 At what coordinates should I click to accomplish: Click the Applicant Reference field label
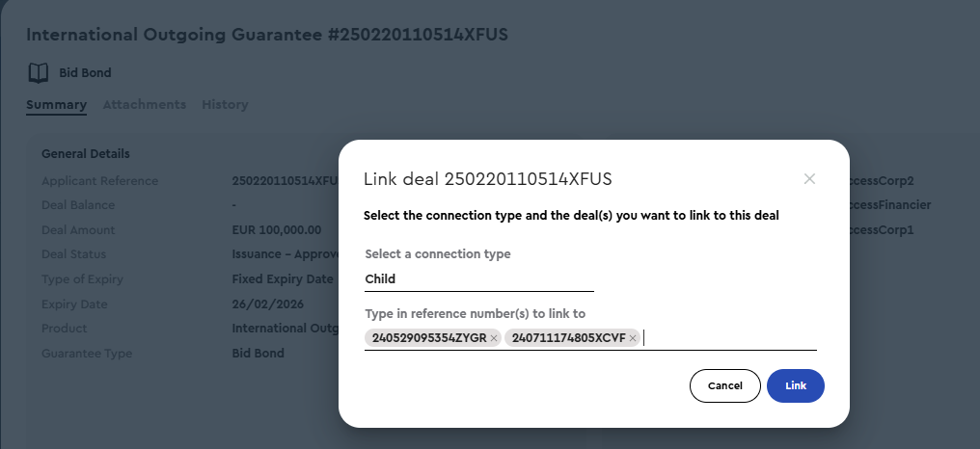pos(100,181)
